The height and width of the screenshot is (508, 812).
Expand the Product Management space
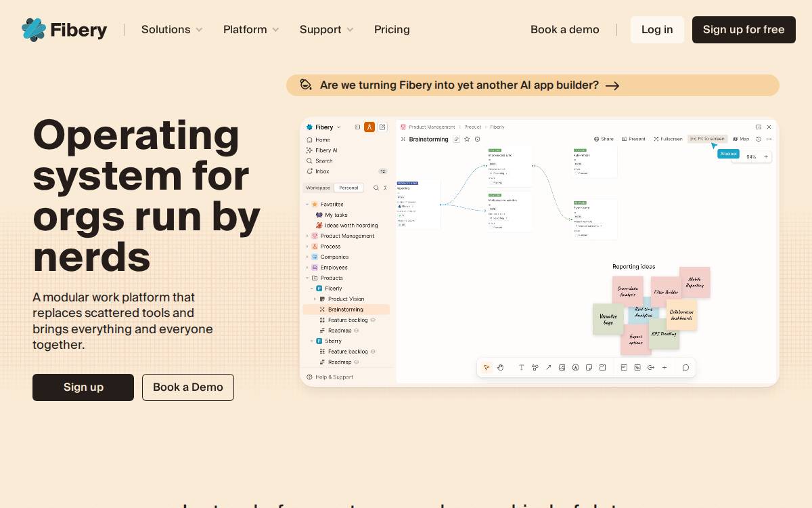[307, 236]
